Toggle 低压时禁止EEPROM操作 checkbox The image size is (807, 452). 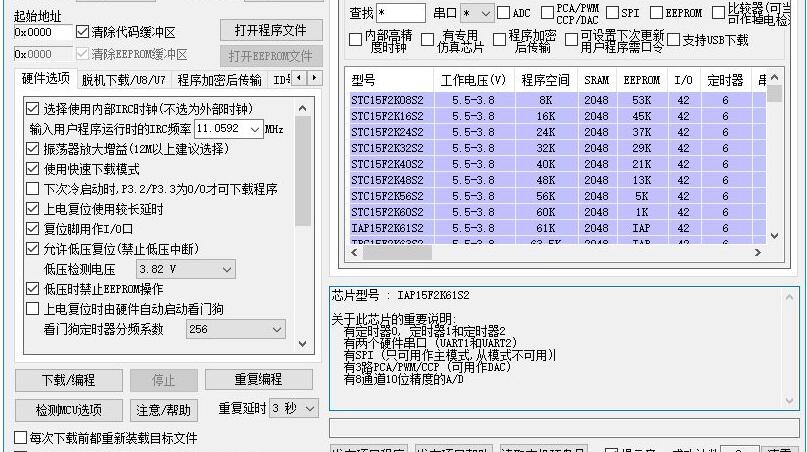pyautogui.click(x=32, y=289)
